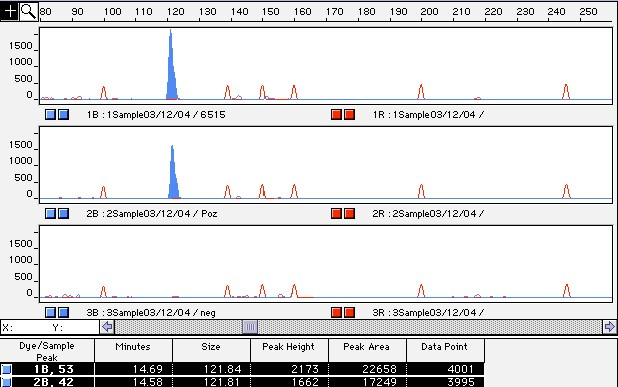Click the Minutes value '14.69'
Viewport: 618px width, 387px height.
tap(148, 369)
